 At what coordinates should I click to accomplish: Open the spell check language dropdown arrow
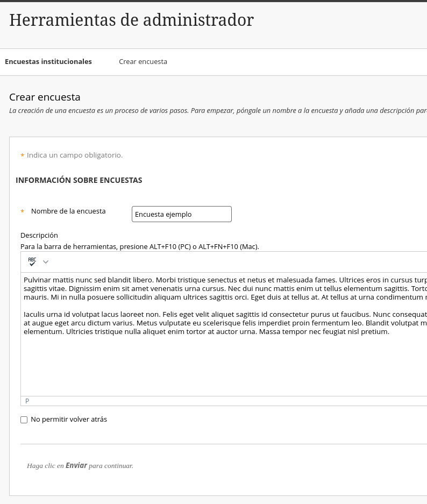point(46,262)
